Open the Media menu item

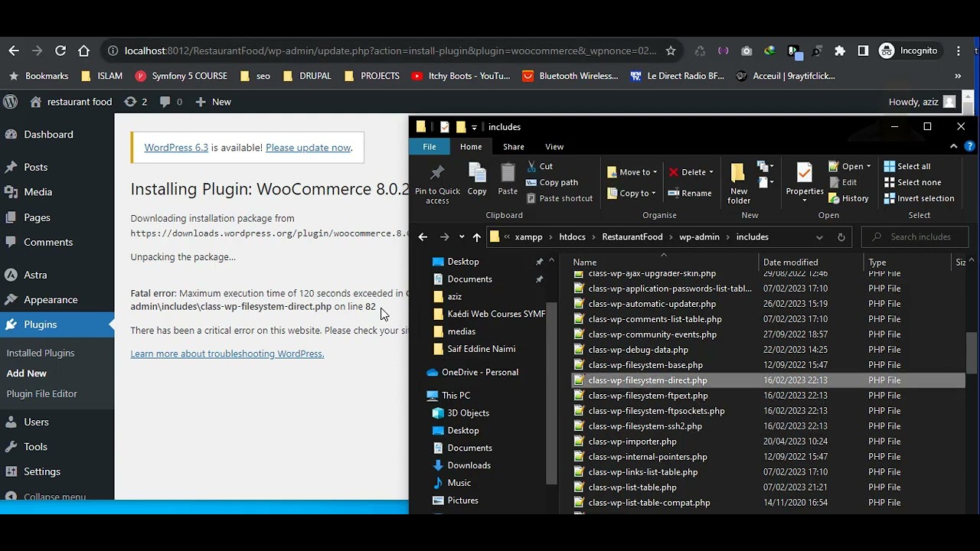click(38, 192)
